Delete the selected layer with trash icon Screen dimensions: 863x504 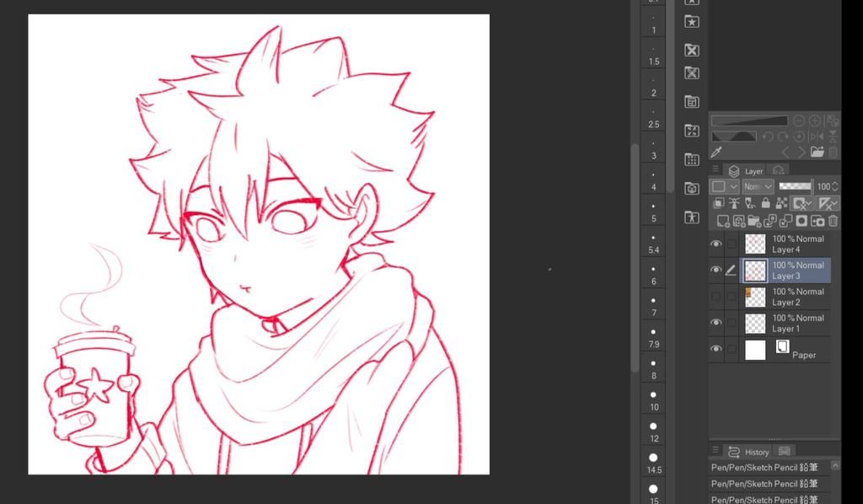point(834,221)
